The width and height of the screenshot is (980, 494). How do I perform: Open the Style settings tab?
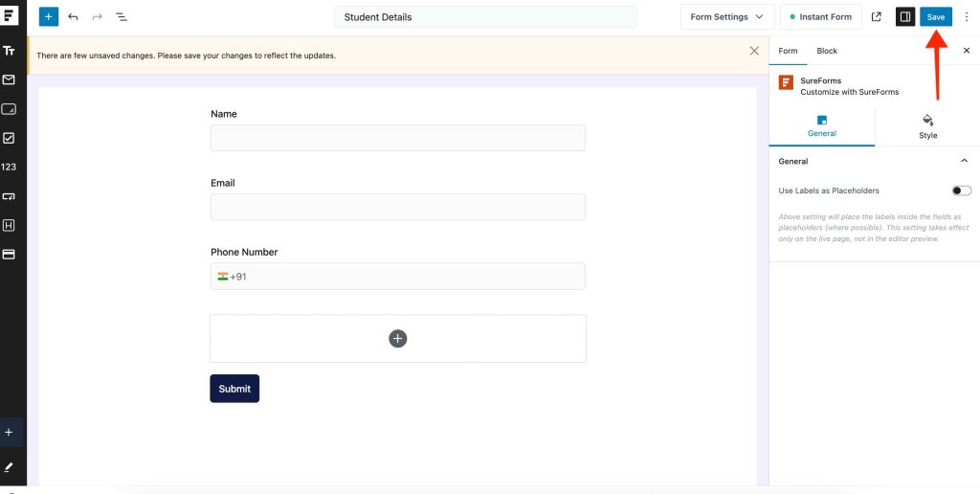point(927,126)
